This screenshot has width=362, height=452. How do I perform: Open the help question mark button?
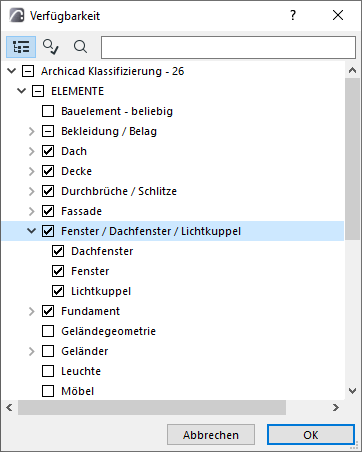tap(293, 15)
